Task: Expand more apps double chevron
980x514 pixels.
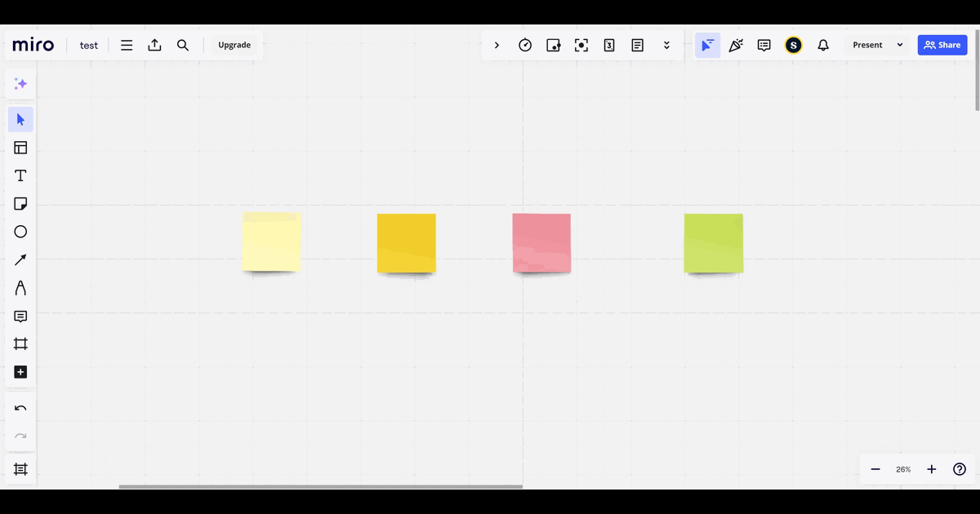Action: coord(666,46)
